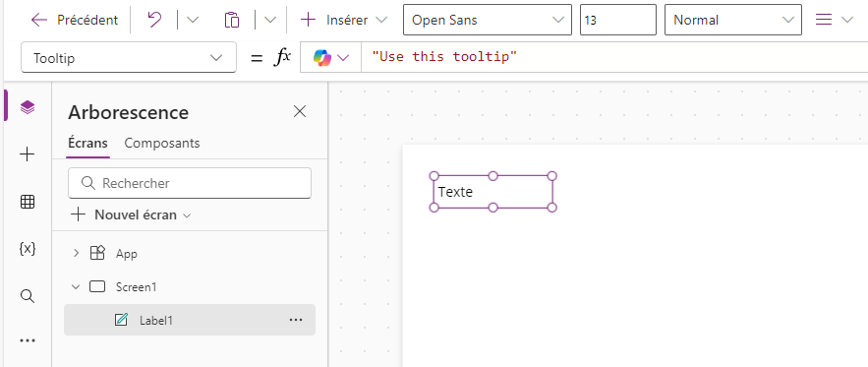Open the Open Sans font dropdown

488,20
